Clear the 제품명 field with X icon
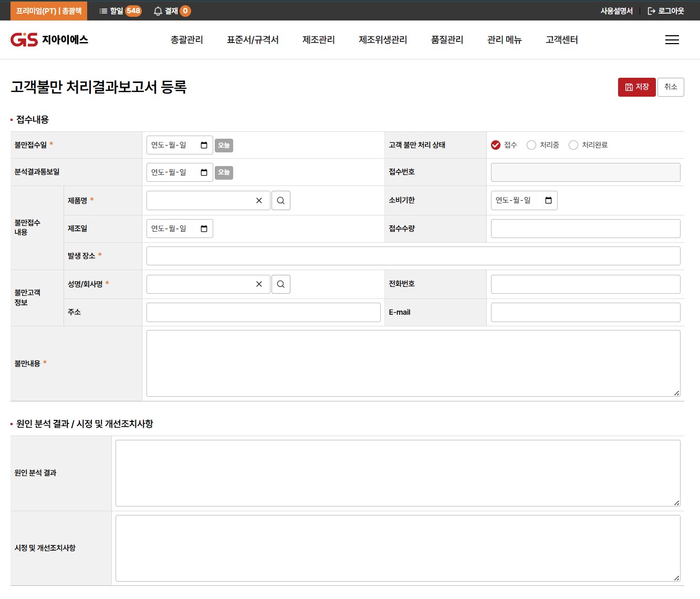 point(259,201)
